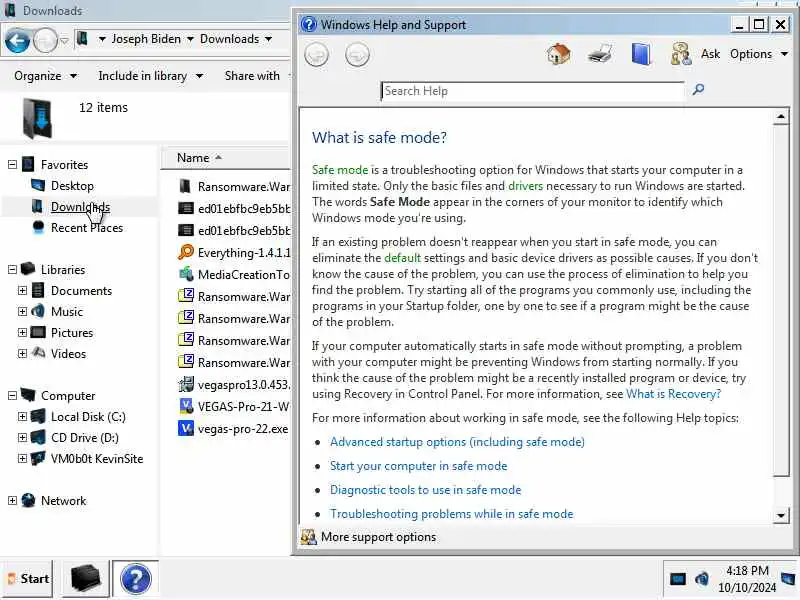Expand the Pictures library node
Image resolution: width=800 pixels, height=600 pixels.
click(22, 332)
